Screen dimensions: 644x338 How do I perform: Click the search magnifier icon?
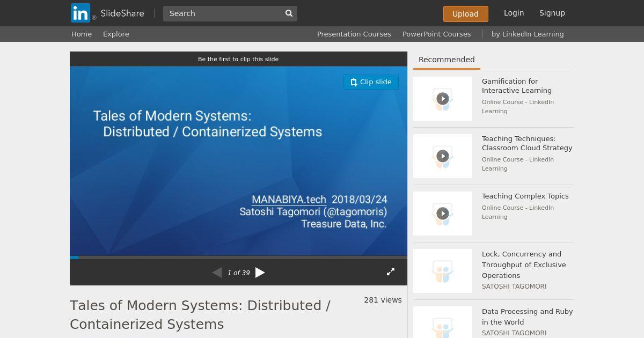click(289, 13)
